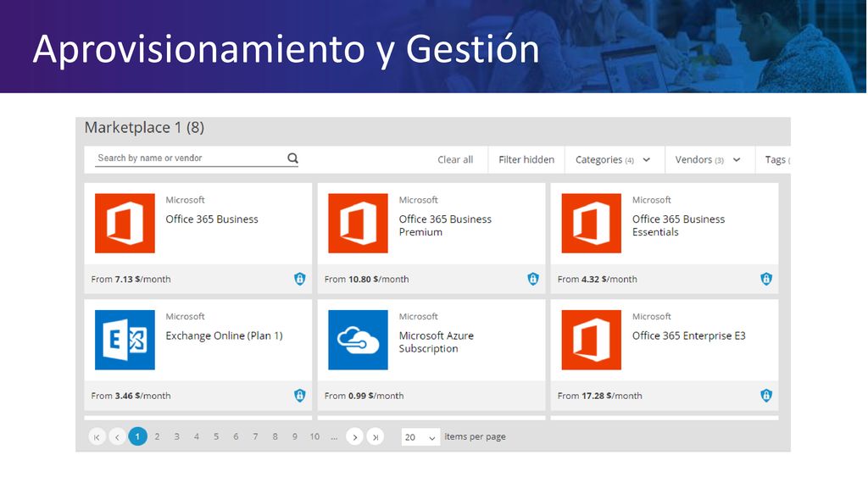868x488 pixels.
Task: Open the Microsoft Azure Subscription cloud logo
Action: [x=359, y=340]
